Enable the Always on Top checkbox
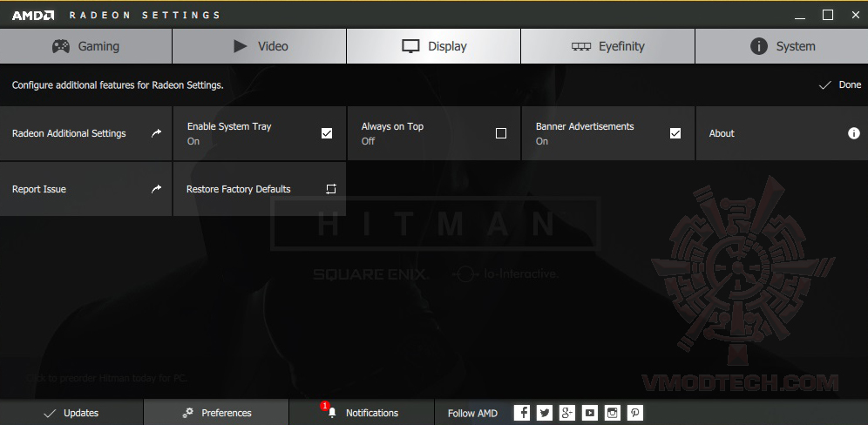The image size is (868, 425). (x=501, y=133)
